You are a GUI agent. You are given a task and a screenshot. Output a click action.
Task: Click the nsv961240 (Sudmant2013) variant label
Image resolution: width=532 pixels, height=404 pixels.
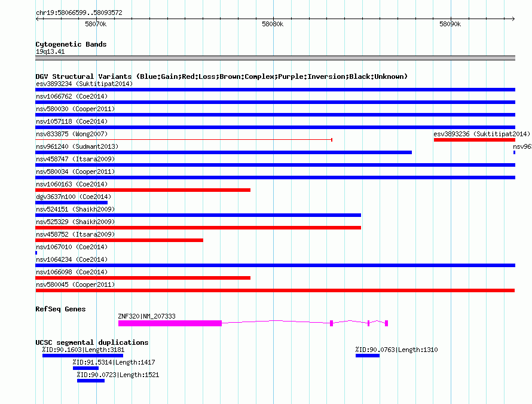point(77,146)
